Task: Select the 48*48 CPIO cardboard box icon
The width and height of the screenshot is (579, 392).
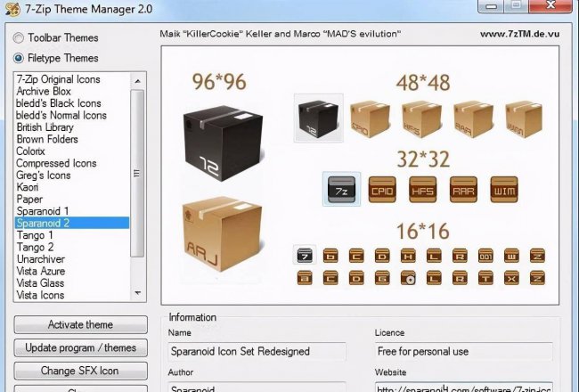Action: click(370, 119)
